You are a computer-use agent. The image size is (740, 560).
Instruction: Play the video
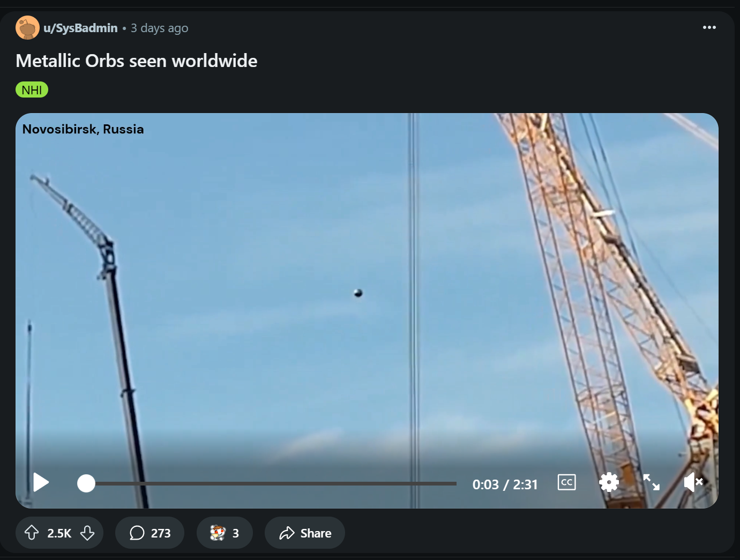click(41, 483)
